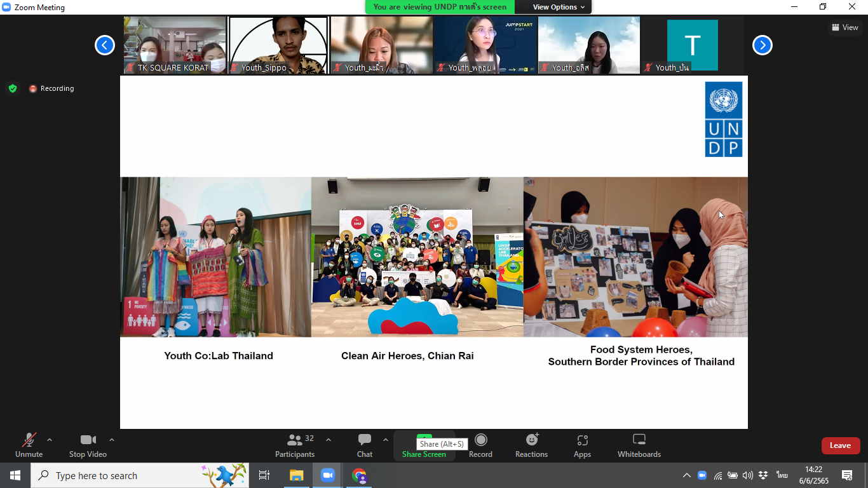
Task: Unmute the microphone
Action: tap(29, 445)
